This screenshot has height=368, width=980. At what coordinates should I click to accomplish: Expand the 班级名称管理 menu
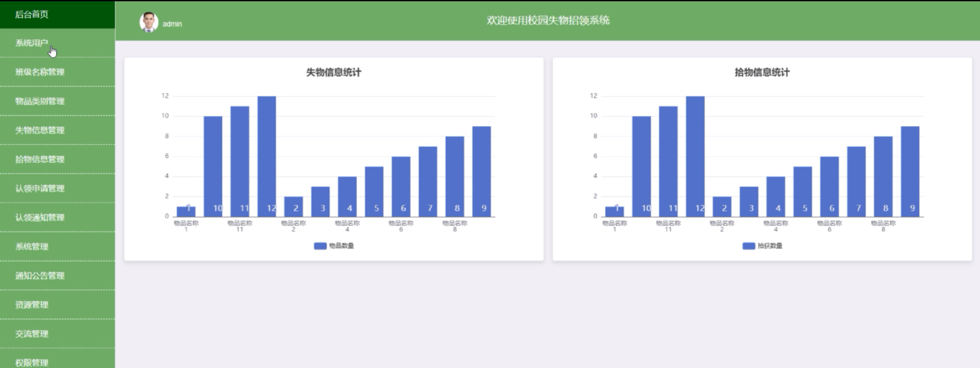coord(40,72)
